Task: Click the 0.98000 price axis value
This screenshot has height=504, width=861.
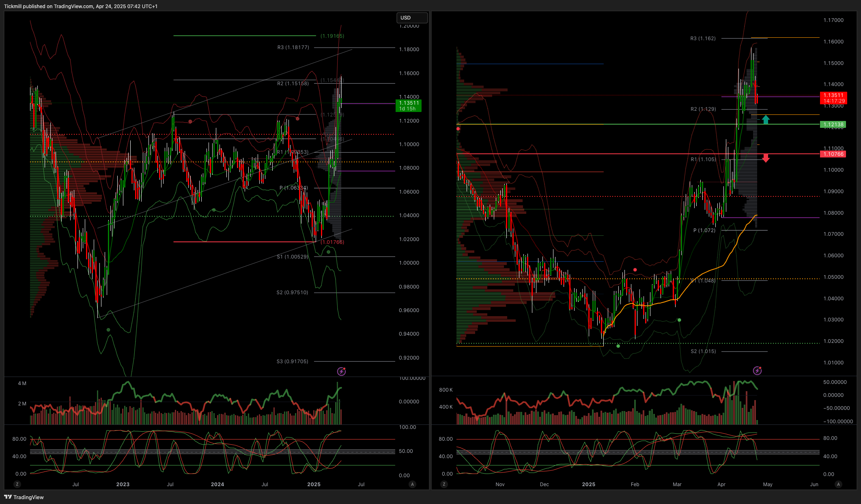Action: coord(409,287)
